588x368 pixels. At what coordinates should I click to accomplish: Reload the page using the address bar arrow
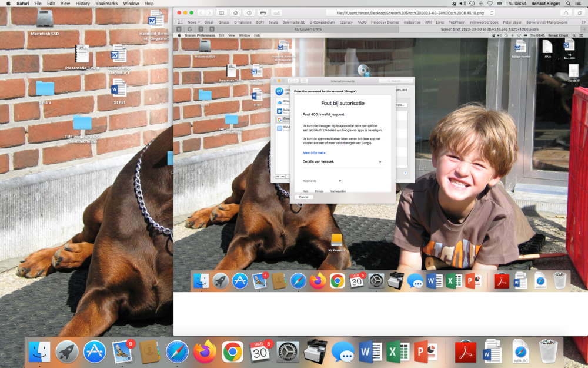(491, 12)
